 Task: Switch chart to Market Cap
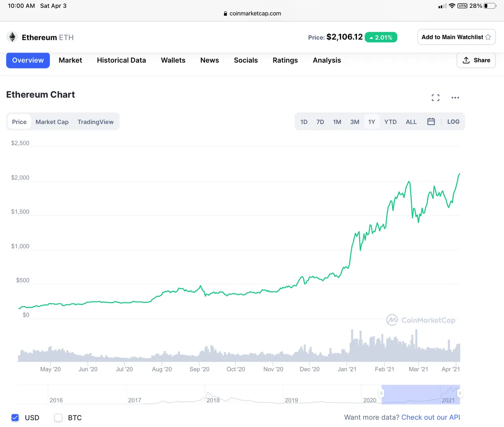[x=52, y=122]
